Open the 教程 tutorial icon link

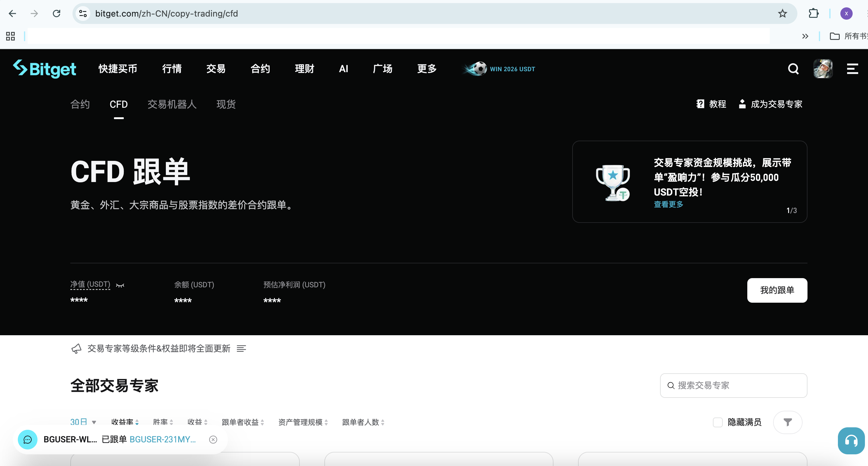(711, 104)
